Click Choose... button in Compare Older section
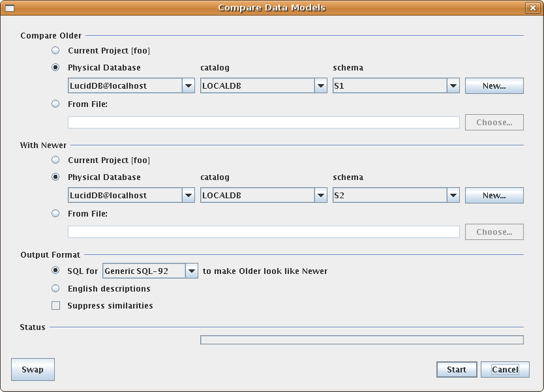Image resolution: width=544 pixels, height=392 pixels. point(494,123)
